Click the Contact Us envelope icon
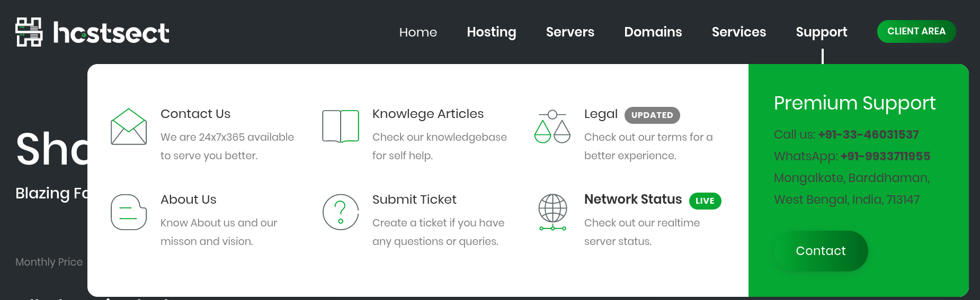Image resolution: width=980 pixels, height=300 pixels. (x=129, y=126)
